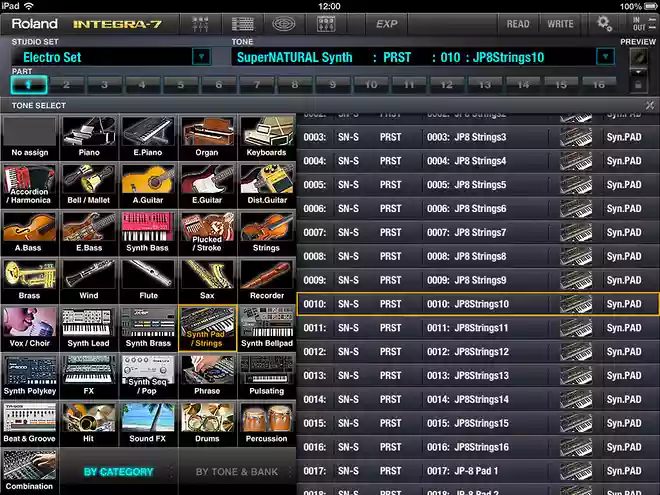Select the Keyboards category
Screen dimensions: 660x495
(x=266, y=137)
